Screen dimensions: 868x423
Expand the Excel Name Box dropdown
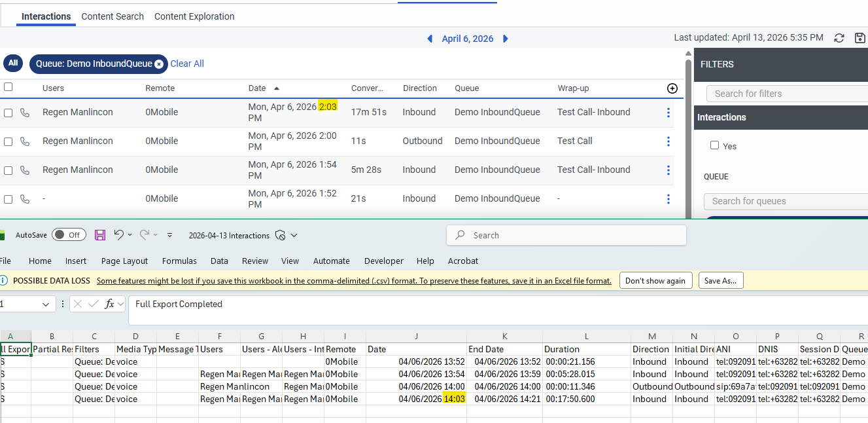click(x=45, y=304)
